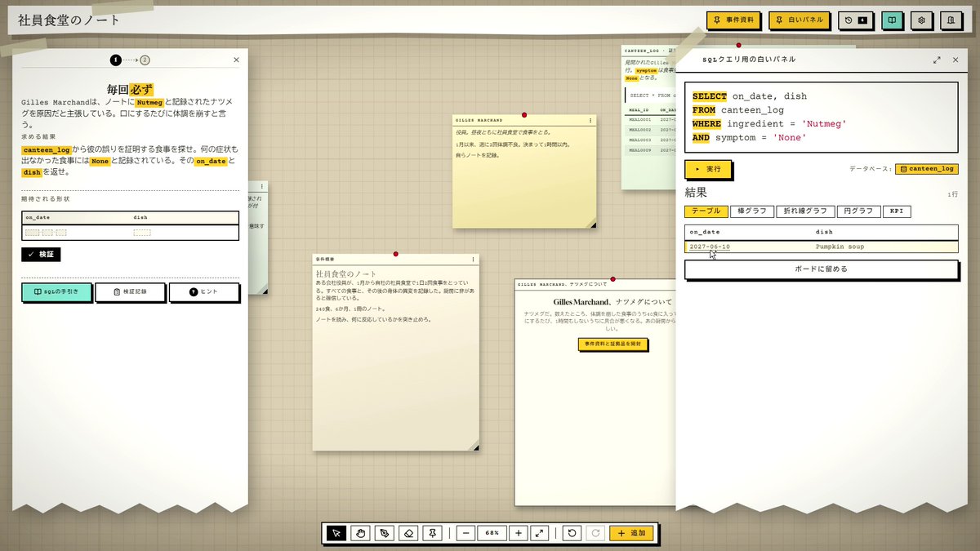Click the red pin on canteen_log card
The height and width of the screenshot is (551, 980).
(738, 46)
